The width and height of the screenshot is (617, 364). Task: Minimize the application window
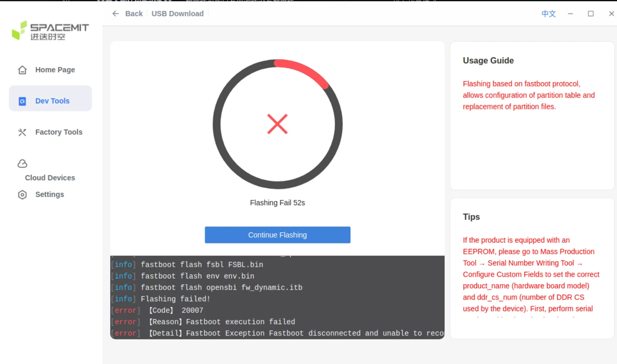point(570,14)
